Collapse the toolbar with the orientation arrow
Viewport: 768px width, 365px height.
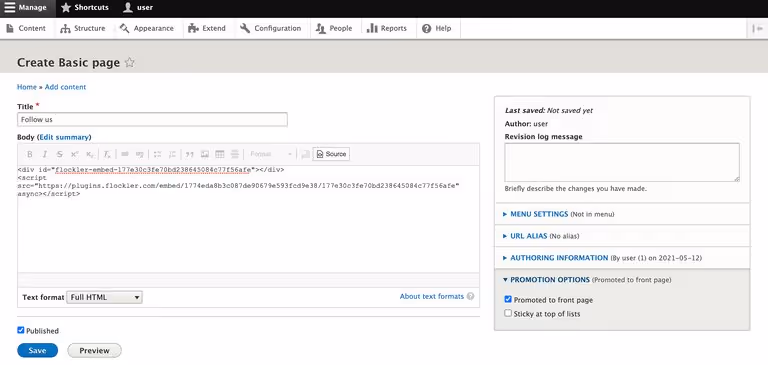pyautogui.click(x=757, y=28)
